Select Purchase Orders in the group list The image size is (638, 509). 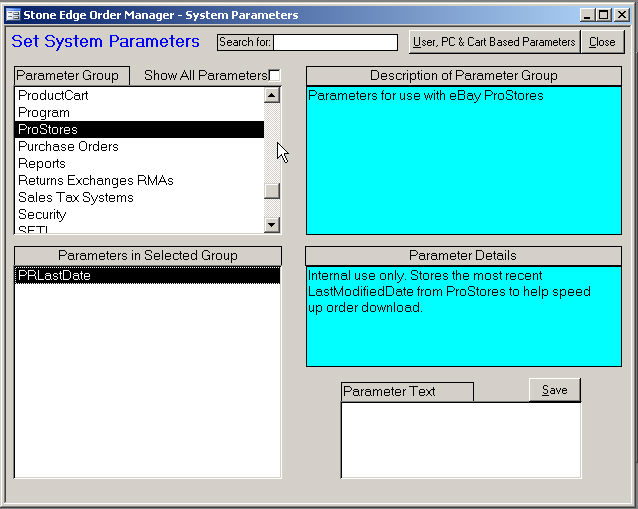click(x=139, y=146)
